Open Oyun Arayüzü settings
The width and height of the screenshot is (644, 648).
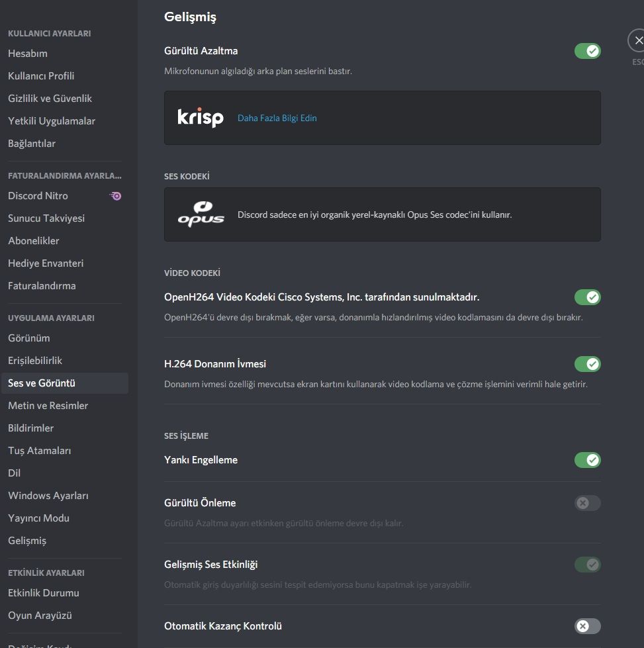tap(40, 616)
